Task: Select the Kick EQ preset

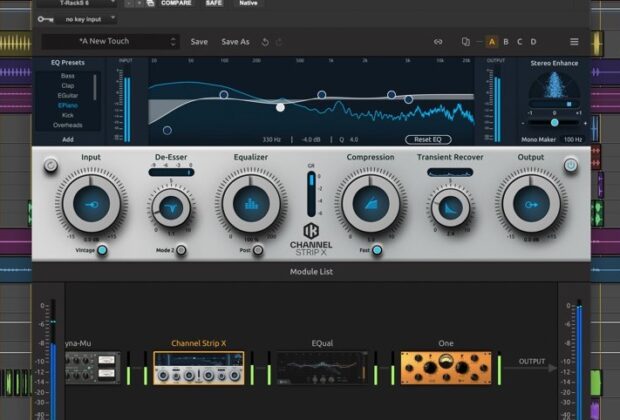Action: coord(68,115)
